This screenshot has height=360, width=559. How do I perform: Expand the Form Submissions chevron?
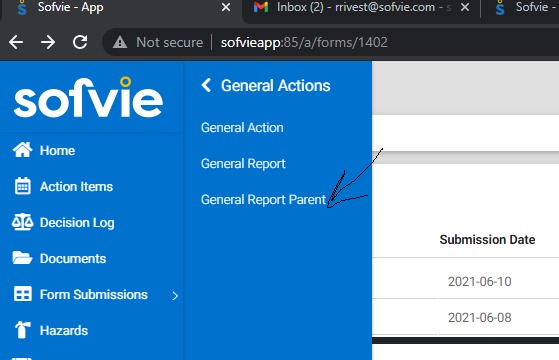[x=175, y=295]
